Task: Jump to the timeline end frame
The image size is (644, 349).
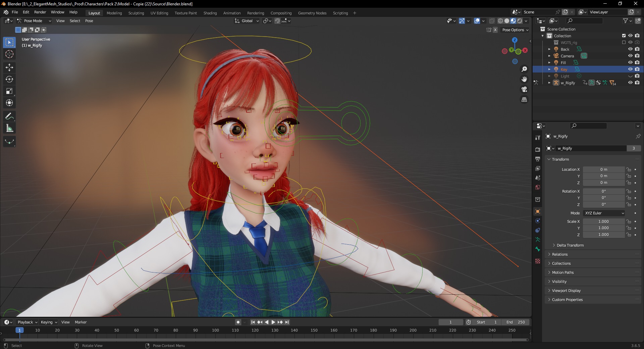Action: coord(287,322)
